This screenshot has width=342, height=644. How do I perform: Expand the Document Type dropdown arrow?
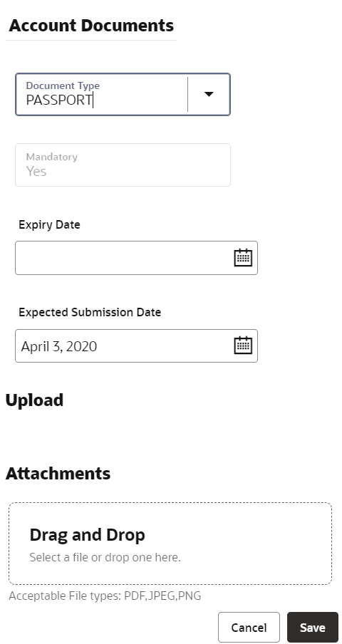(x=209, y=94)
